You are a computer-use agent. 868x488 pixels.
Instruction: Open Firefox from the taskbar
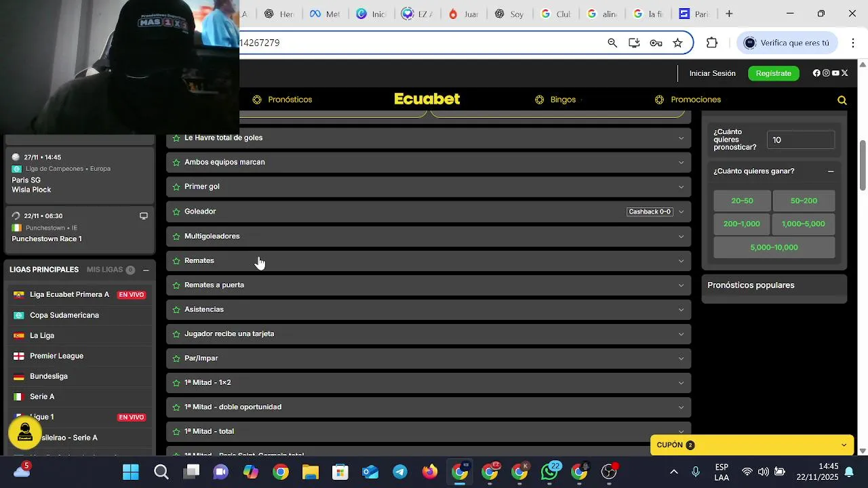point(430,472)
